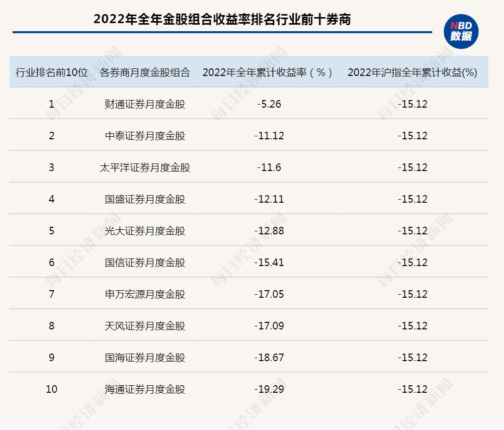Select the cell 国盛证券月度金股
The height and width of the screenshot is (430, 504).
[145, 199]
